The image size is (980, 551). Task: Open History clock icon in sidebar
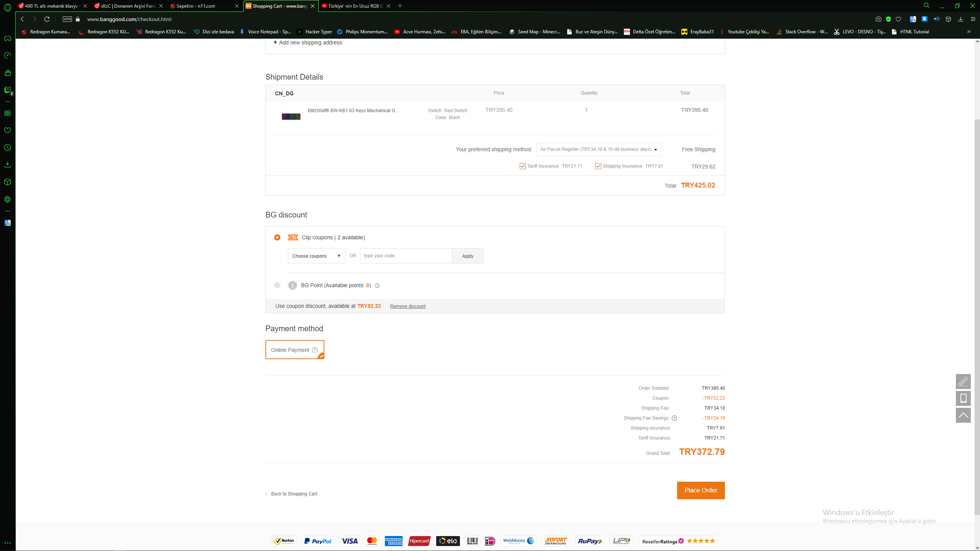click(x=7, y=147)
